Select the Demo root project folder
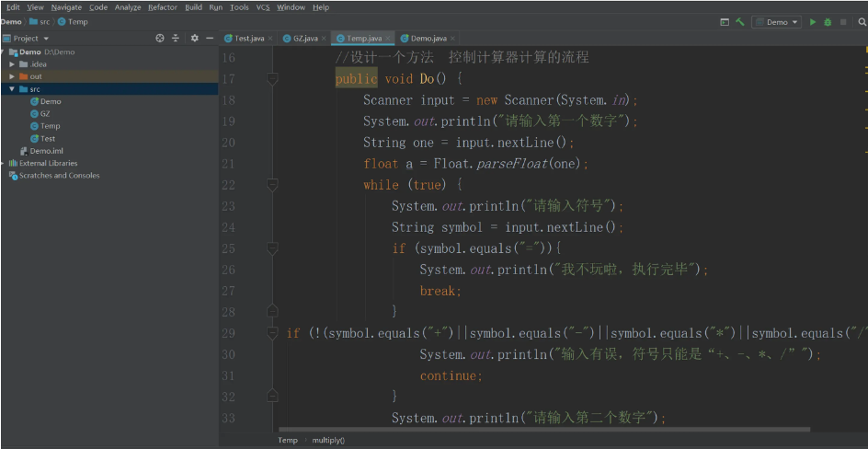The width and height of the screenshot is (868, 449). (109, 52)
